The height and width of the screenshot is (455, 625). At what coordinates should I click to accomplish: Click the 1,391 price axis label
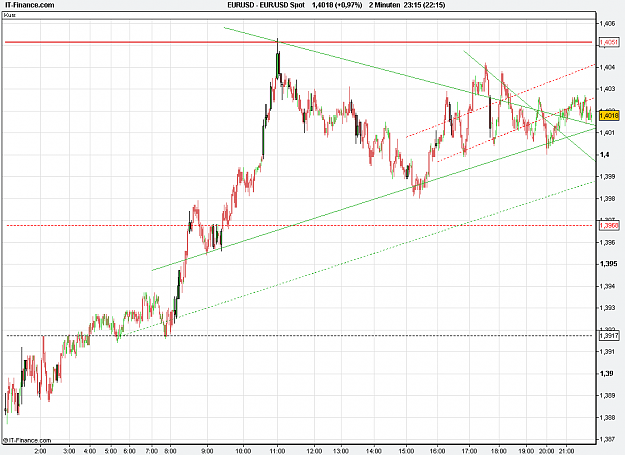[607, 351]
